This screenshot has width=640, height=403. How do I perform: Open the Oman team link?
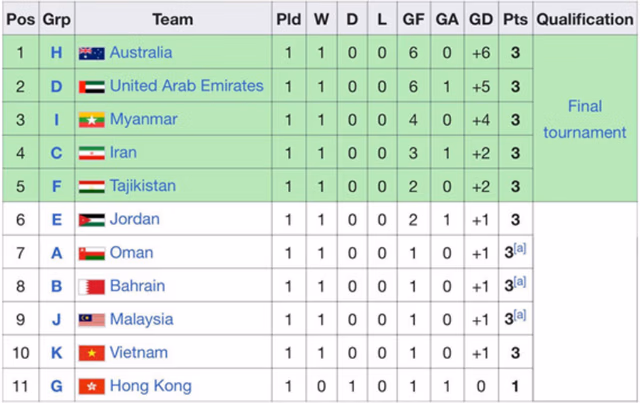(131, 253)
